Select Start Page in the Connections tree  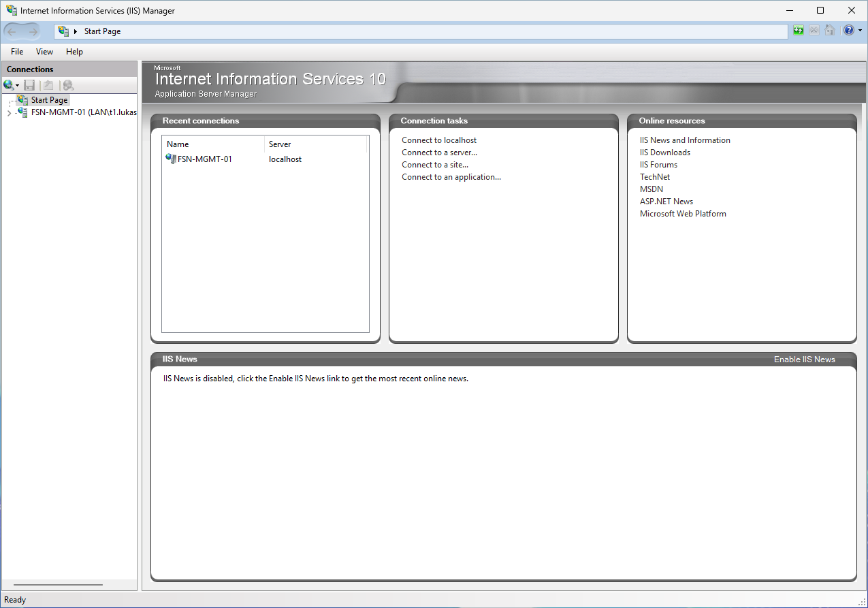coord(49,100)
